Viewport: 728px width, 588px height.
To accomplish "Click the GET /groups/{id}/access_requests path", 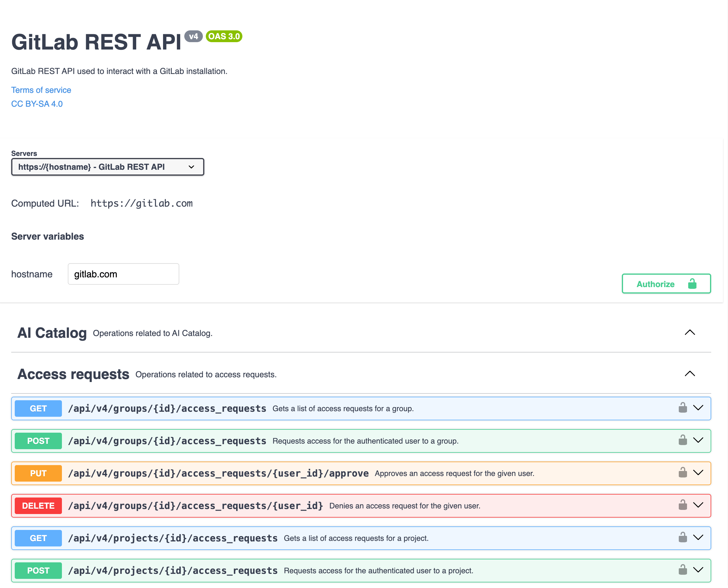I will coord(167,409).
